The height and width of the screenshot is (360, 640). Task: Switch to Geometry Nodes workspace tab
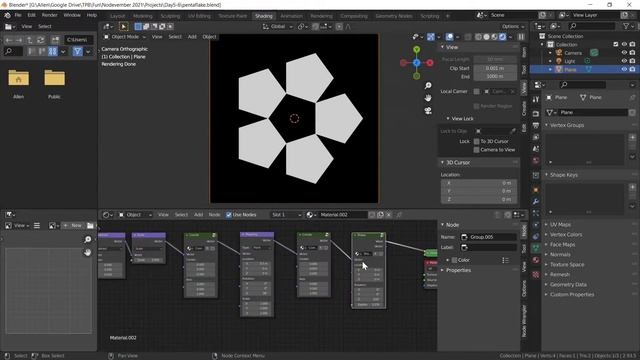coord(394,16)
